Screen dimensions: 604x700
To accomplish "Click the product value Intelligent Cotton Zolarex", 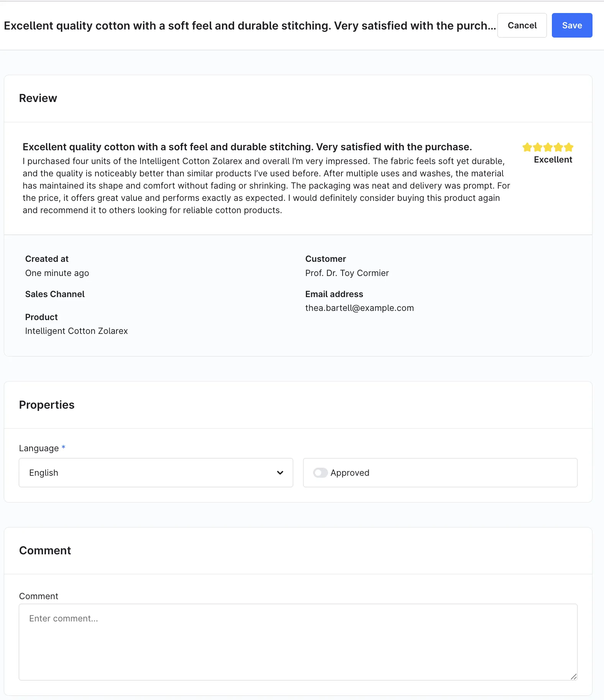I will tap(77, 331).
